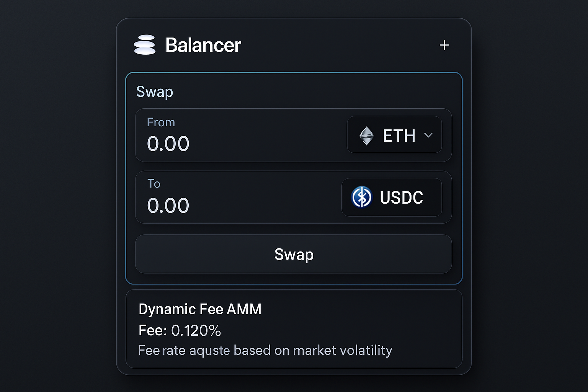Open the USDC token selector

coord(392,197)
